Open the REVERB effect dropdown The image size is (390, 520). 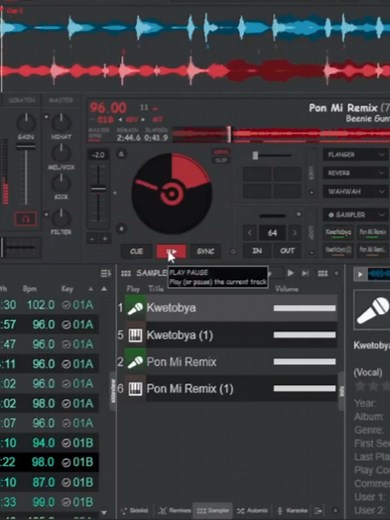(355, 173)
